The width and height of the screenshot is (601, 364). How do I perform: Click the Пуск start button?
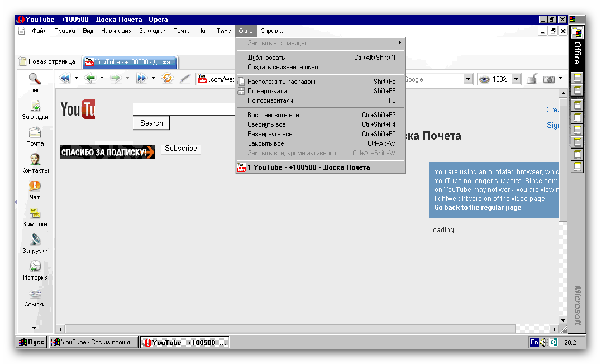click(31, 342)
